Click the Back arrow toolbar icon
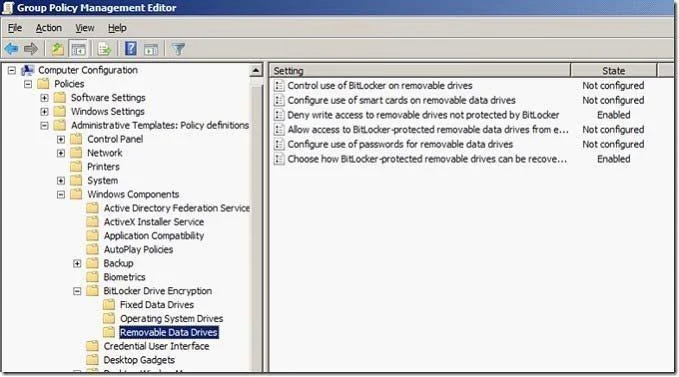This screenshot has height=377, width=679. point(12,49)
